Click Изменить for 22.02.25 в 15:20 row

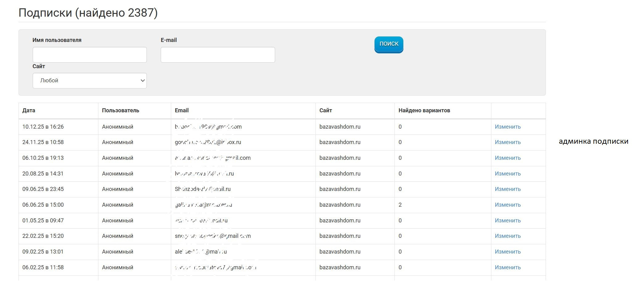pos(508,236)
